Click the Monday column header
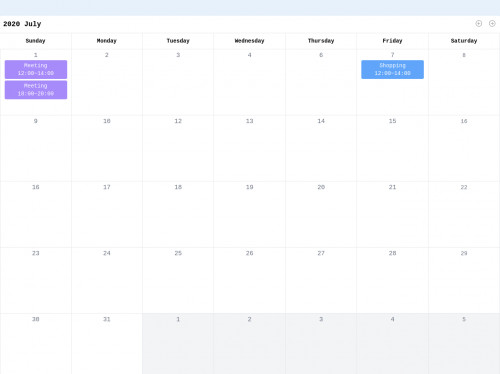Viewport: 500px width, 374px height. pyautogui.click(x=107, y=41)
